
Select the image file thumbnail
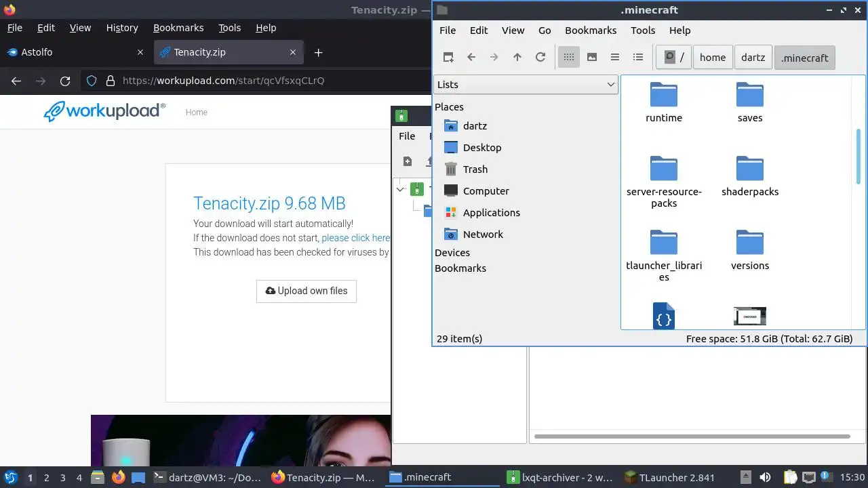[750, 316]
